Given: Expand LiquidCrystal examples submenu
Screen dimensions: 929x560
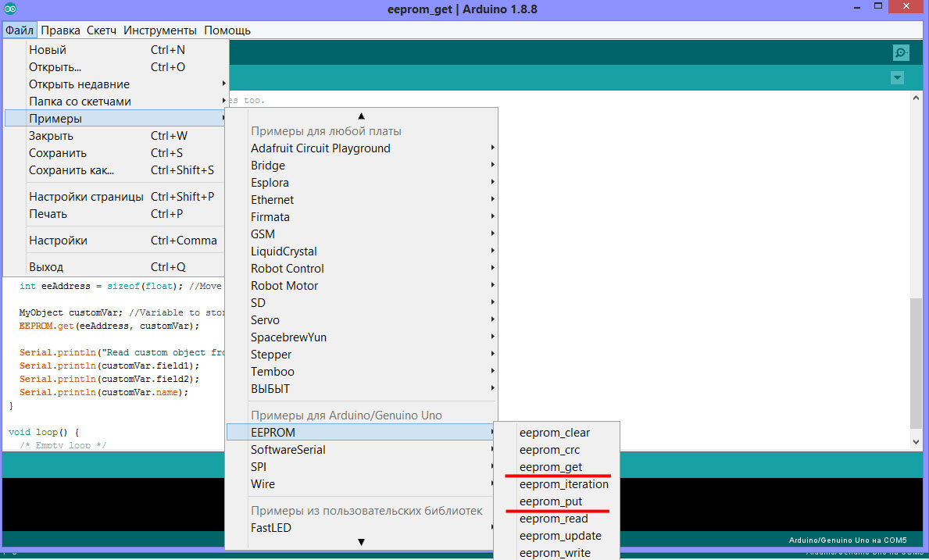Looking at the screenshot, I should (x=362, y=251).
